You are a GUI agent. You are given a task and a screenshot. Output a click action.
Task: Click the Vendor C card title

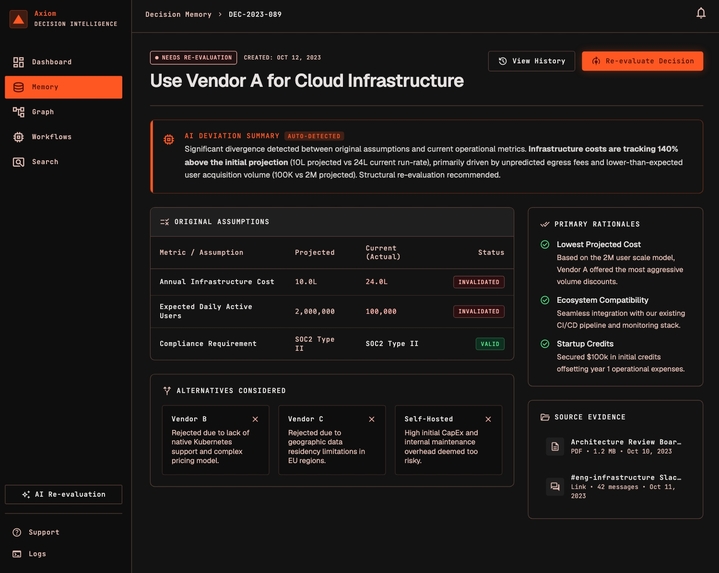(x=305, y=419)
